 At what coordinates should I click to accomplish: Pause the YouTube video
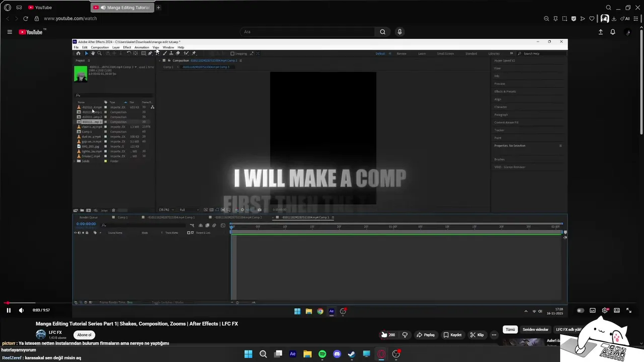pyautogui.click(x=9, y=310)
